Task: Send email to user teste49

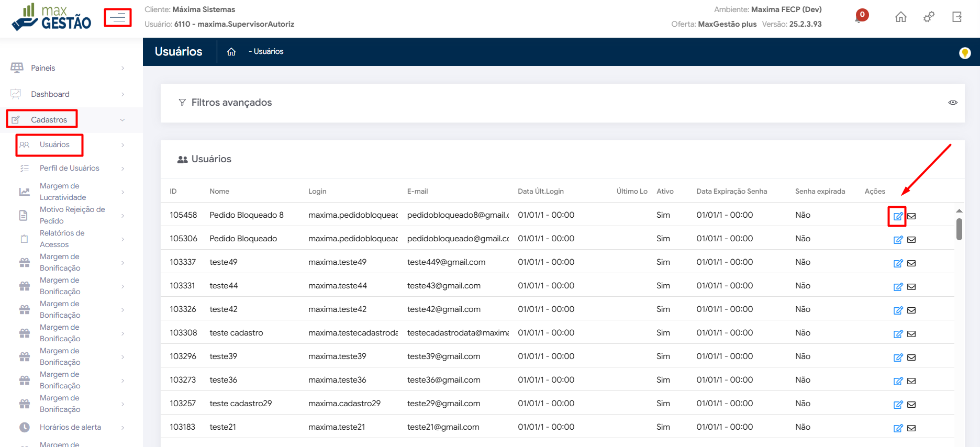Action: pyautogui.click(x=911, y=263)
